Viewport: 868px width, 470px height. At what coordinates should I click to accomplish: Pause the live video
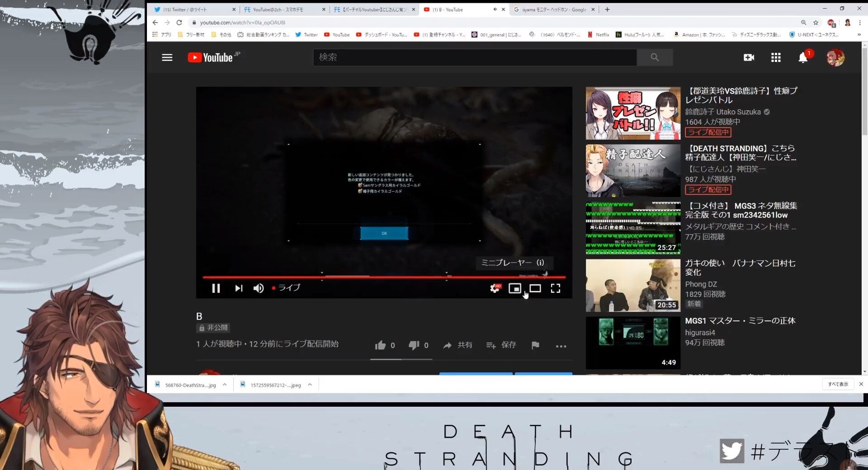[x=216, y=288]
